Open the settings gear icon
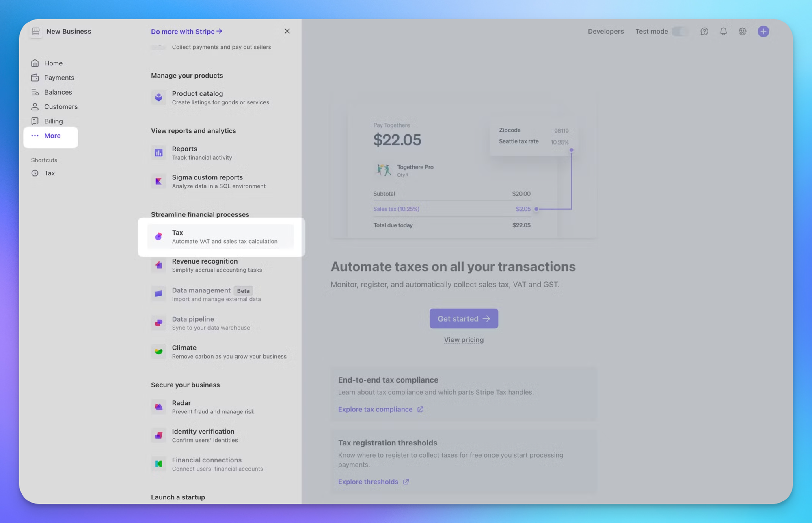The image size is (812, 523). [x=742, y=31]
